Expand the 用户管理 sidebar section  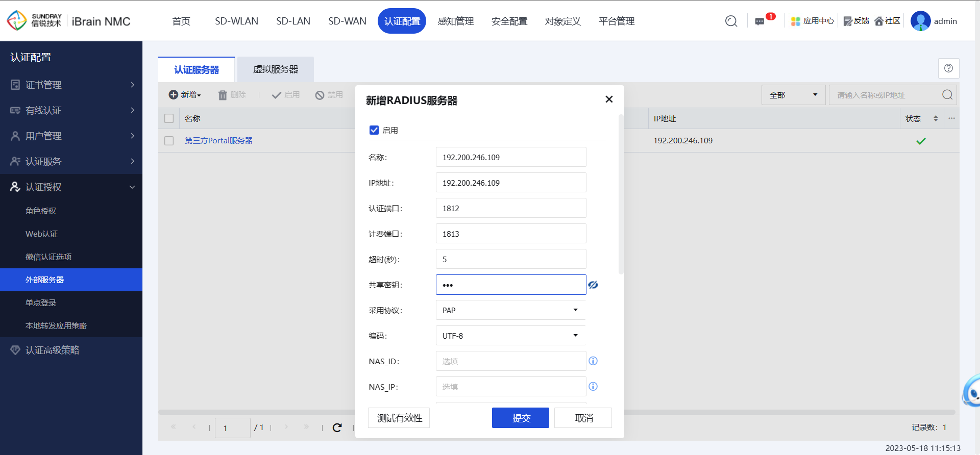[x=71, y=136]
